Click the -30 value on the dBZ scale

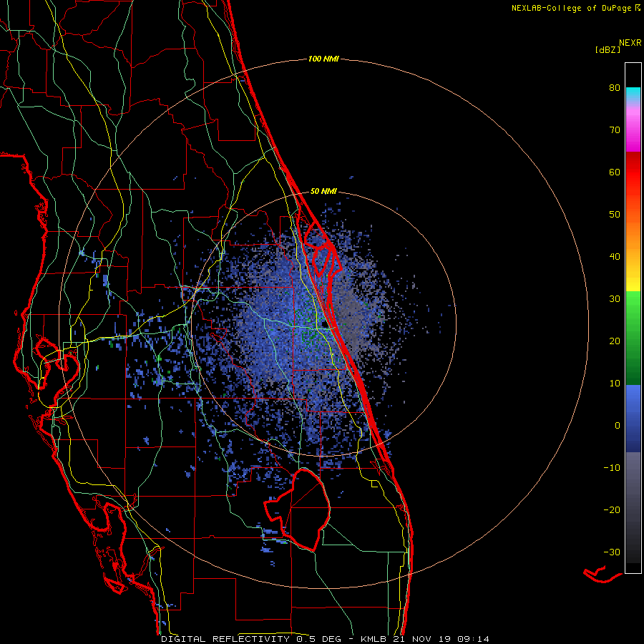pos(612,552)
